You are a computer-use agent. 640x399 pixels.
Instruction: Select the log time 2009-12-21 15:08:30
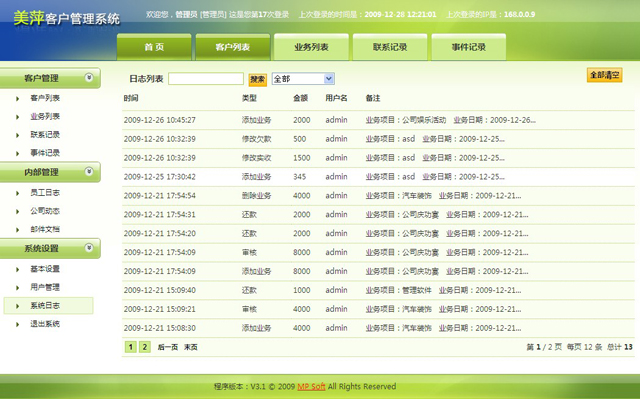click(x=160, y=328)
